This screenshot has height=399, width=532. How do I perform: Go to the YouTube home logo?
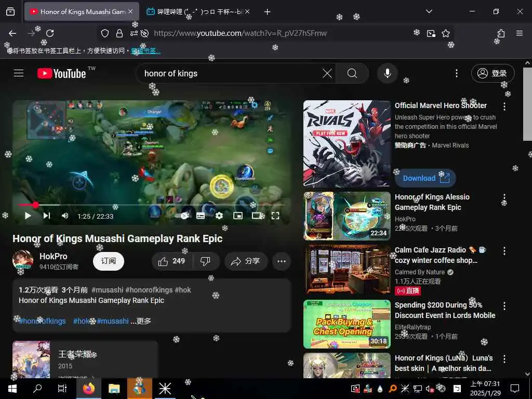tap(61, 73)
